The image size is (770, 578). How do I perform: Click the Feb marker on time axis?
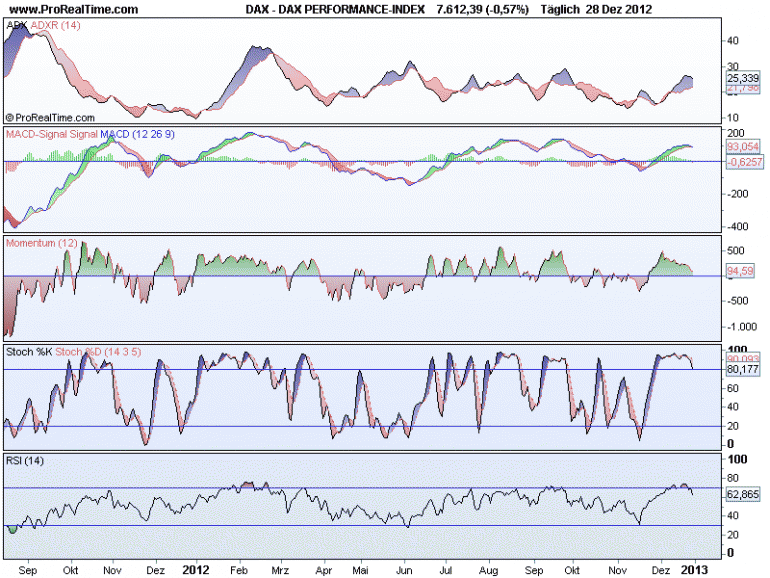pos(239,571)
